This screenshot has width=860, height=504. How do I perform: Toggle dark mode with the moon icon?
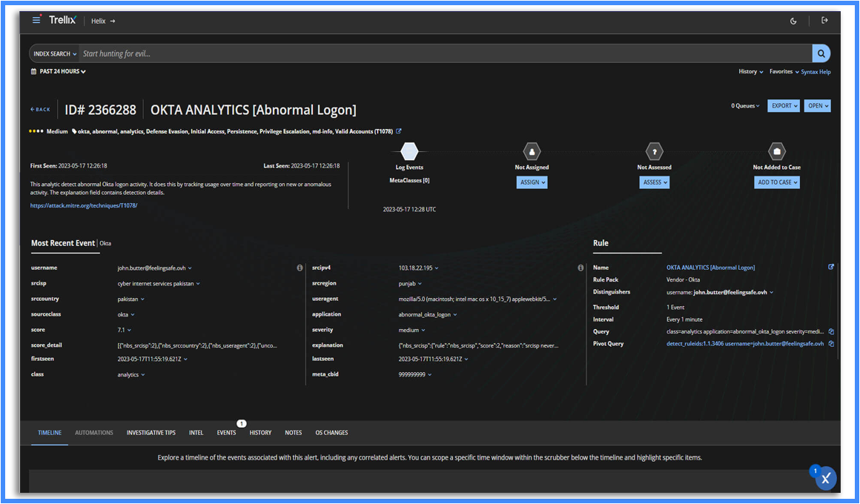tap(793, 21)
